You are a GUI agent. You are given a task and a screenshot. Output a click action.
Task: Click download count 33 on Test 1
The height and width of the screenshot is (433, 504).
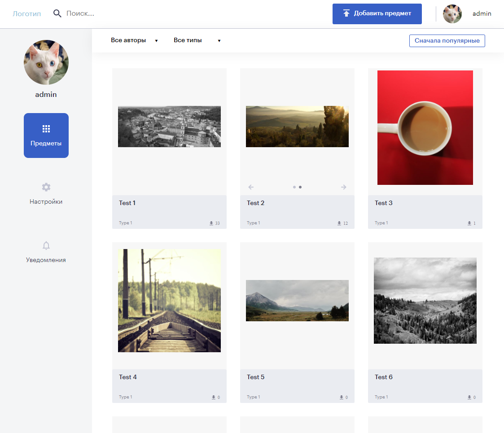tap(218, 223)
